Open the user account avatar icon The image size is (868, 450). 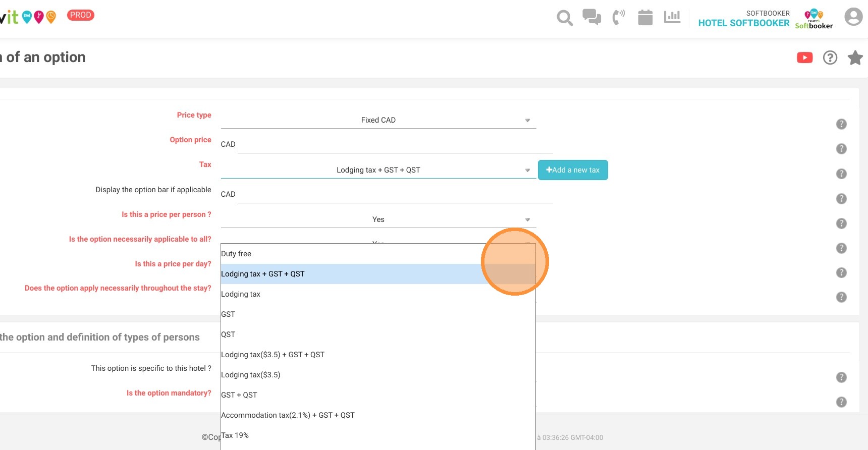853,17
